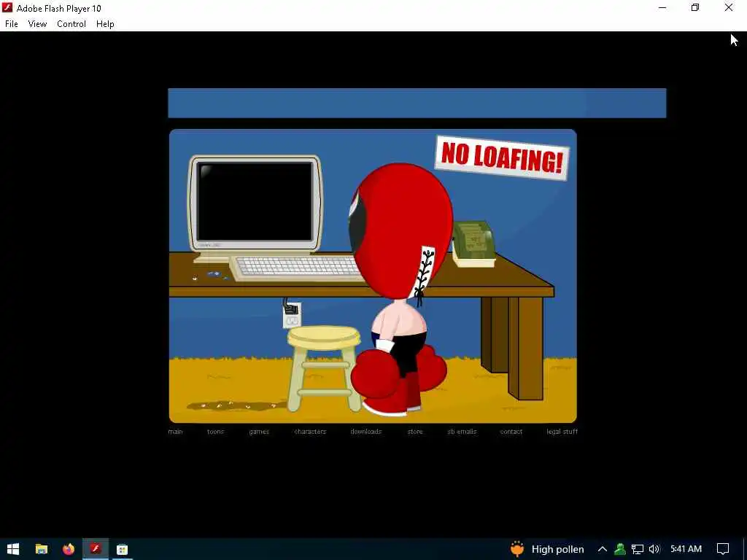Click the 'main' navigation link

pyautogui.click(x=175, y=432)
